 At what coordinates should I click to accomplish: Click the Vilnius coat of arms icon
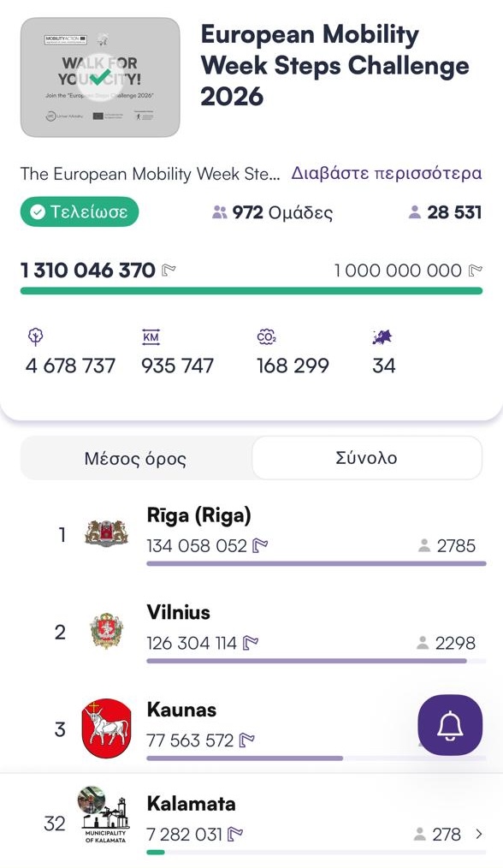click(x=106, y=631)
